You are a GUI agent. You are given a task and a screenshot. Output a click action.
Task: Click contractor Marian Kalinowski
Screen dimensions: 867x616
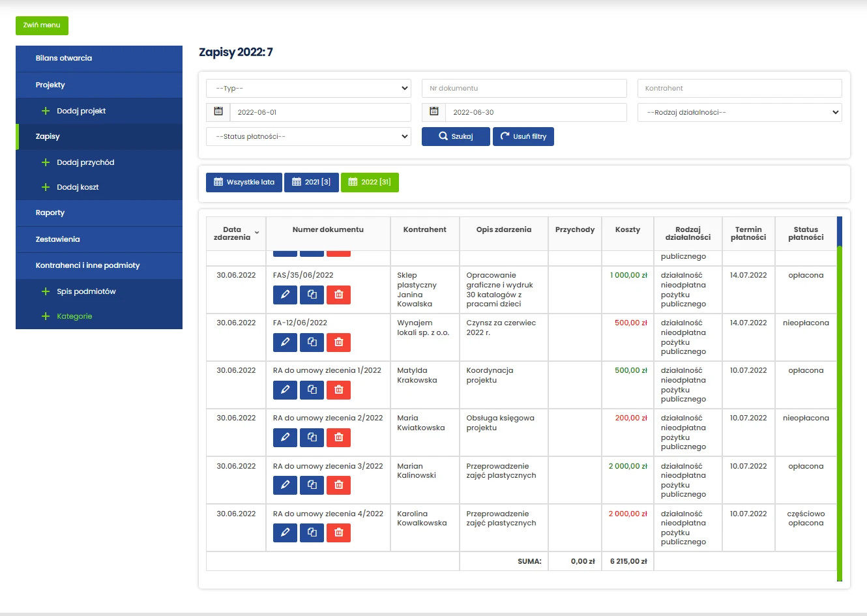point(417,471)
